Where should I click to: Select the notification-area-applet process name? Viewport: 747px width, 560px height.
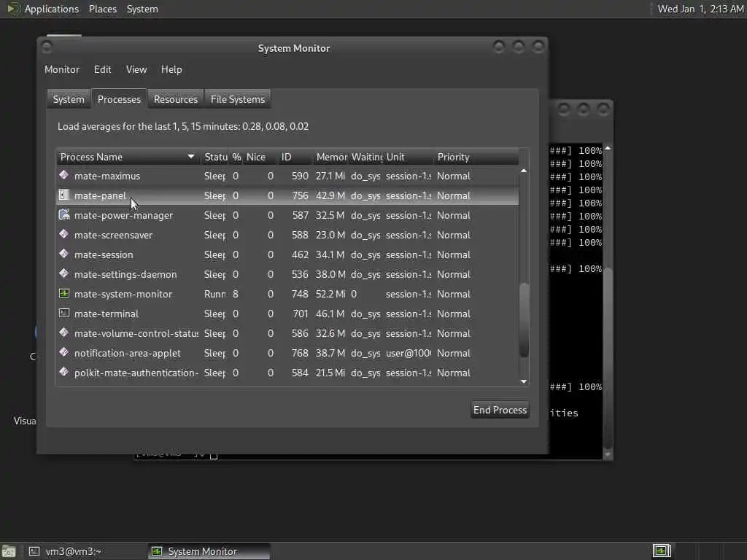coord(127,354)
